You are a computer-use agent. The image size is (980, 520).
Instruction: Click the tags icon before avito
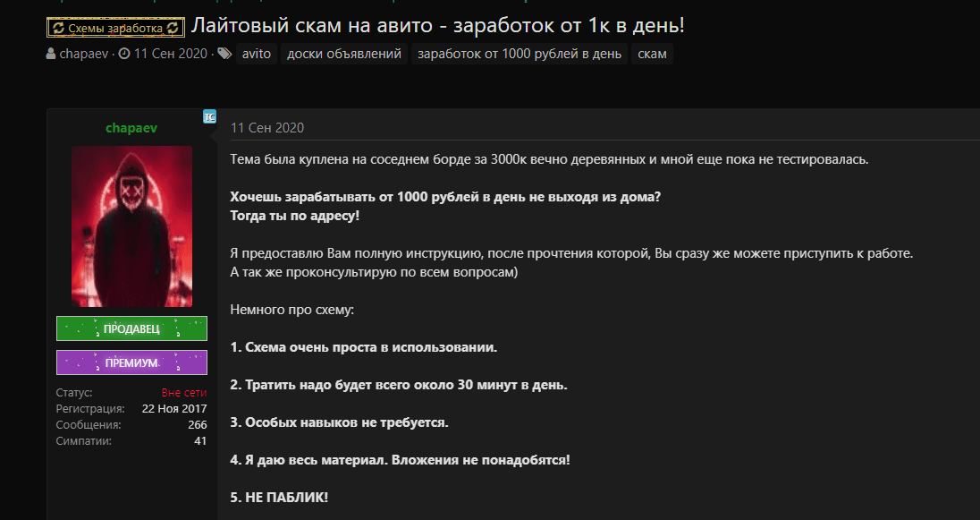224,54
